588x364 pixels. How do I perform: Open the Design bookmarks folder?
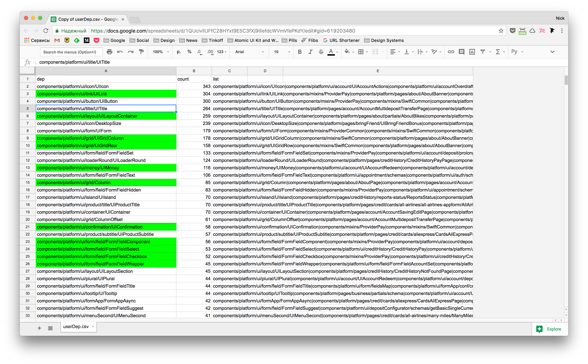coord(164,40)
